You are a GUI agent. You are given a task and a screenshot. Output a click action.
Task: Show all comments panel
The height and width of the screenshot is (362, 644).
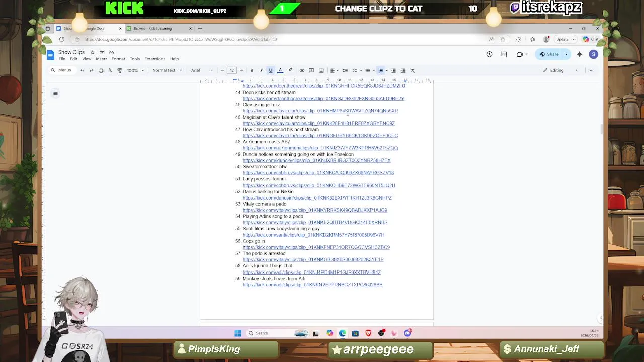pos(504,54)
